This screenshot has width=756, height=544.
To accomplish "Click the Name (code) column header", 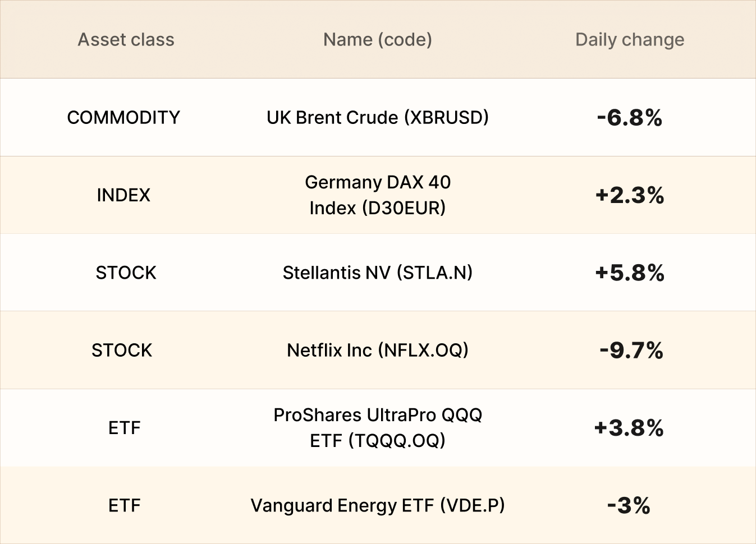I will click(x=378, y=40).
